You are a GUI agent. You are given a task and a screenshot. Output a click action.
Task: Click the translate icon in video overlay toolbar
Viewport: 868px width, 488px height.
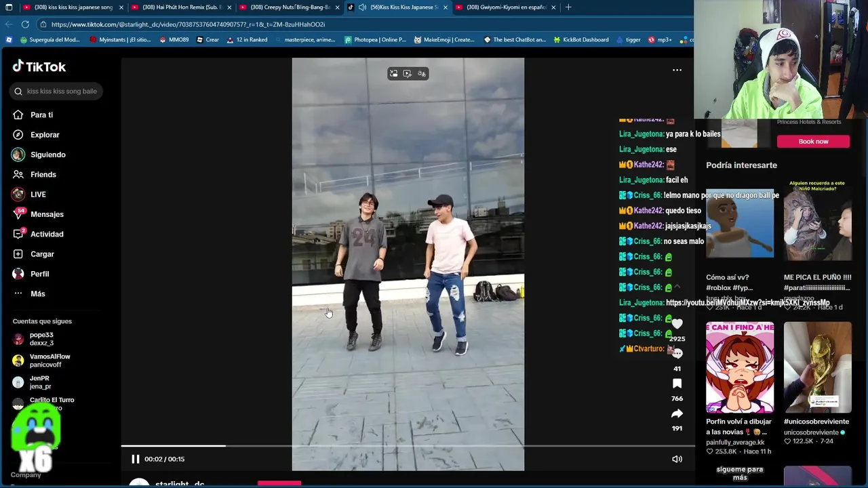click(421, 73)
